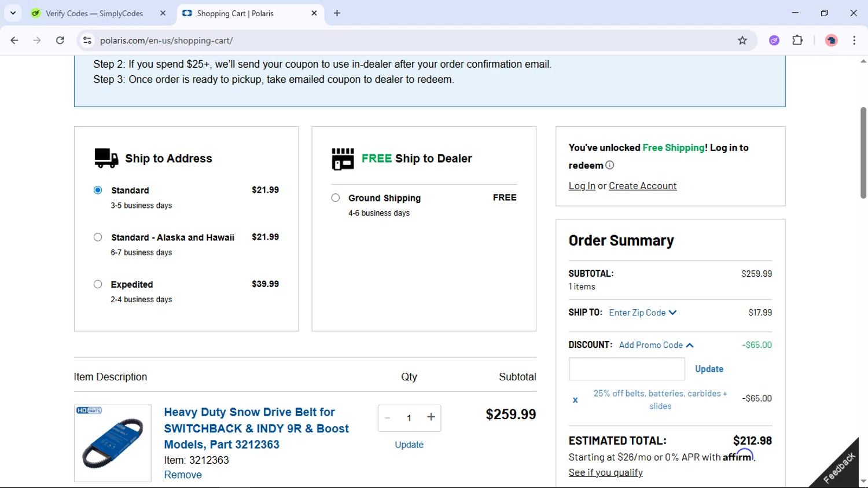This screenshot has width=868, height=488.
Task: Select Standard - Alaska and Hawaii shipping
Action: [x=98, y=237]
